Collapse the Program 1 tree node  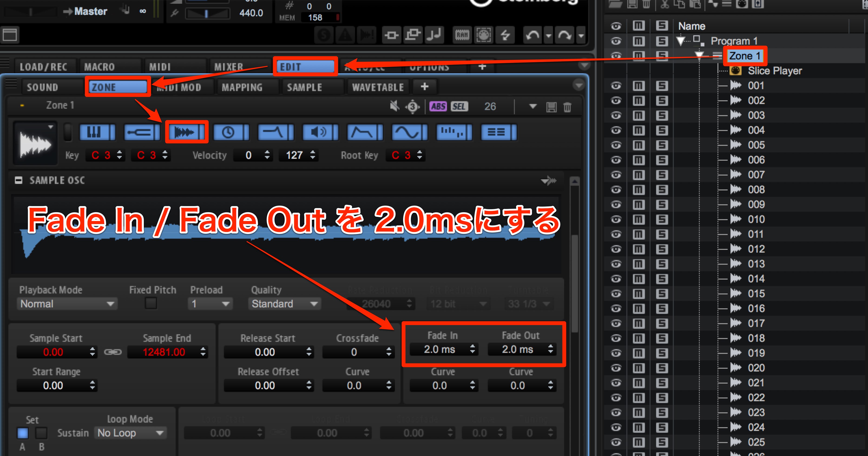681,41
